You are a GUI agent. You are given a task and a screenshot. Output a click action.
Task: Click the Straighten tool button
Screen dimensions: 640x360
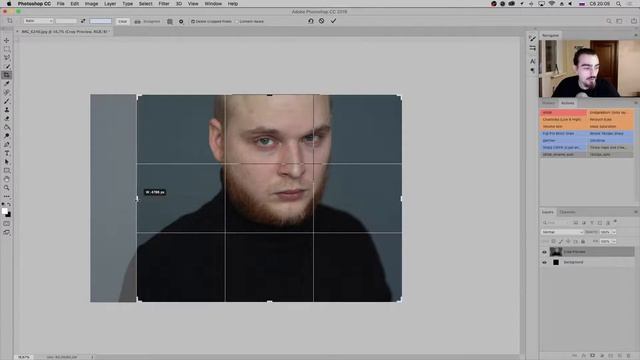[x=147, y=21]
